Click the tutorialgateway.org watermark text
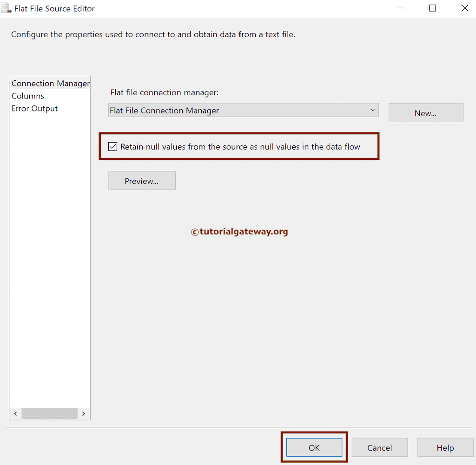This screenshot has width=476, height=465. click(x=239, y=231)
